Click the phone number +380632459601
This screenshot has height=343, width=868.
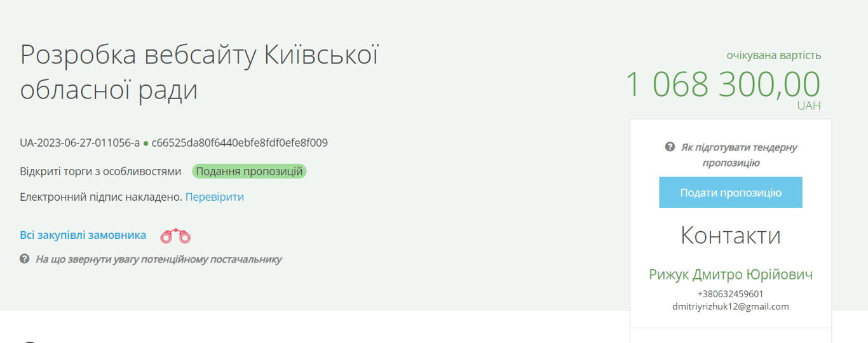tap(730, 294)
